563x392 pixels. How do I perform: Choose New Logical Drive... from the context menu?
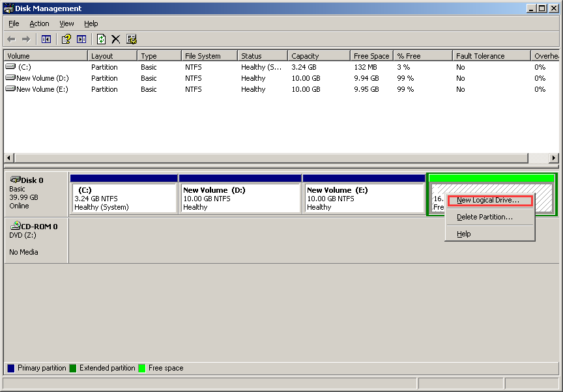[x=490, y=200]
